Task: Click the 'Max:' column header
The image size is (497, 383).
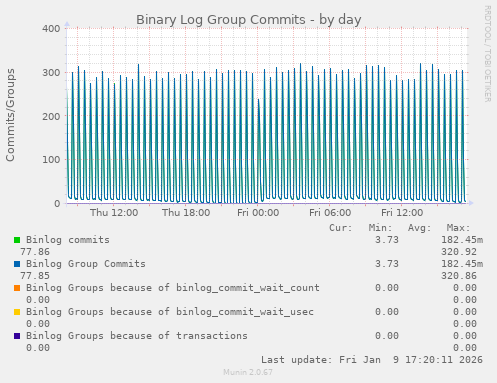Action: click(x=459, y=228)
